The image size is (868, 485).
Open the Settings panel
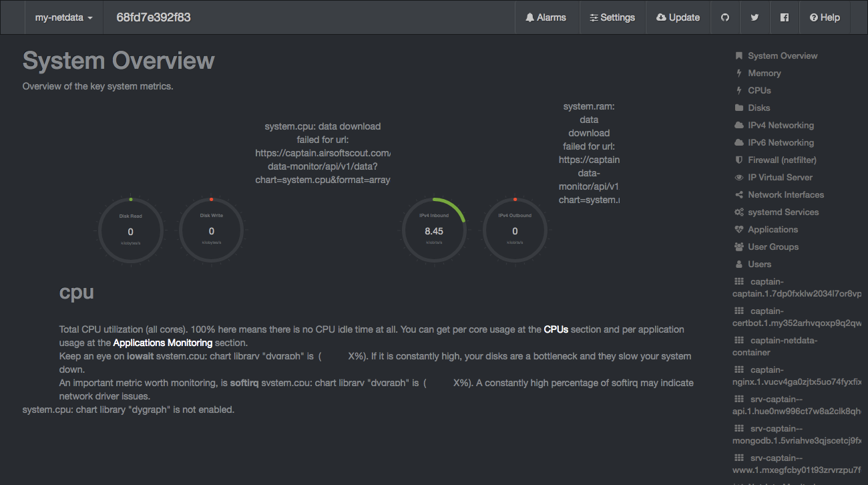(x=612, y=17)
